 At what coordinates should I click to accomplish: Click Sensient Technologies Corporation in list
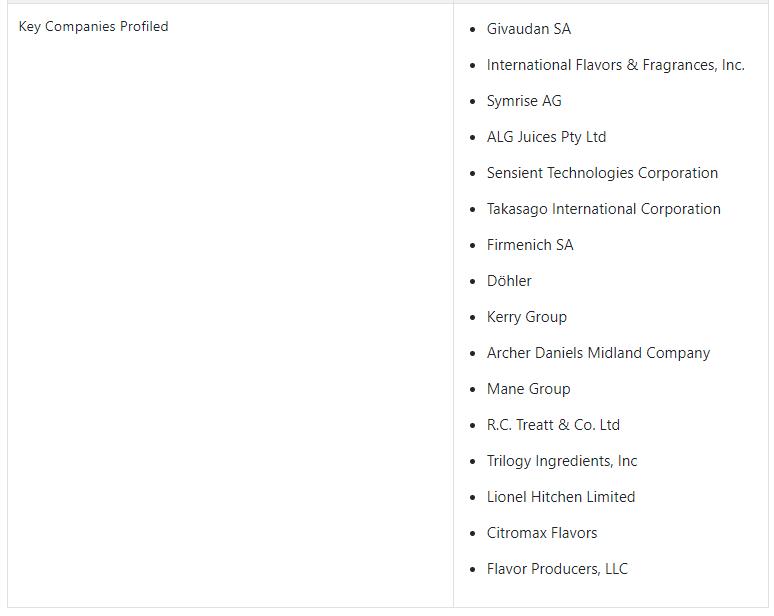tap(602, 173)
